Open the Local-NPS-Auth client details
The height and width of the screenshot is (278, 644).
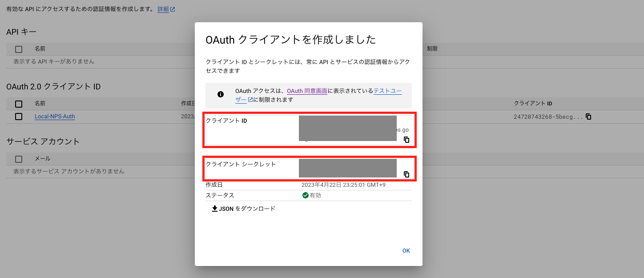point(54,116)
